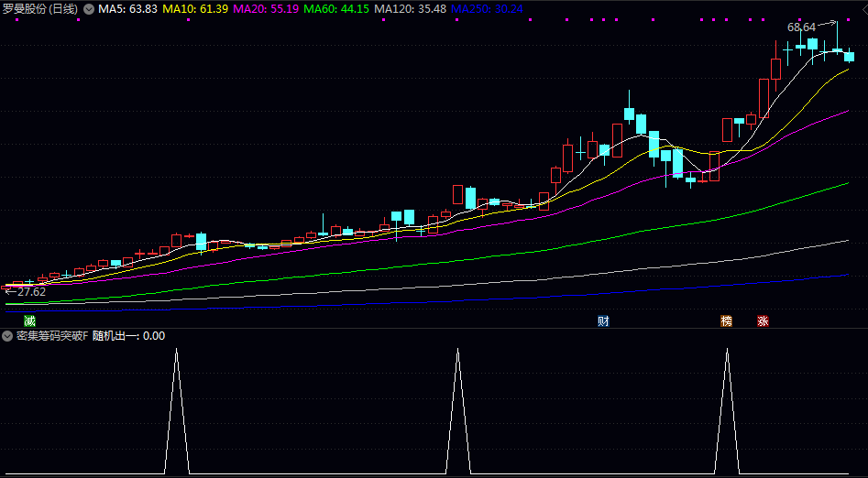Click the 密集筹码突破F indicator name
This screenshot has height=478, width=868.
pos(52,336)
